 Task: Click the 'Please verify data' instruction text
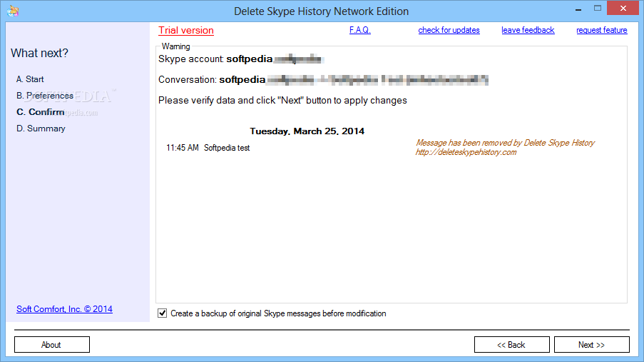click(x=282, y=101)
